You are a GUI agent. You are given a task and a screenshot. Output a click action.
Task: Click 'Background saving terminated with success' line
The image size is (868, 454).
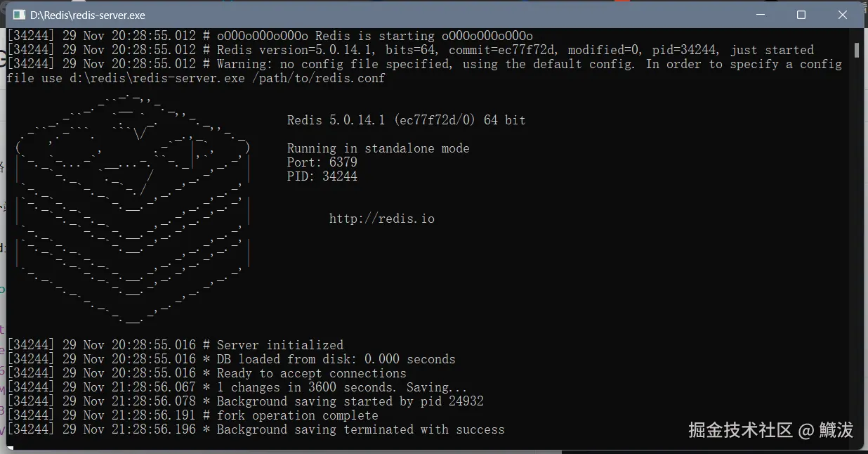click(256, 429)
